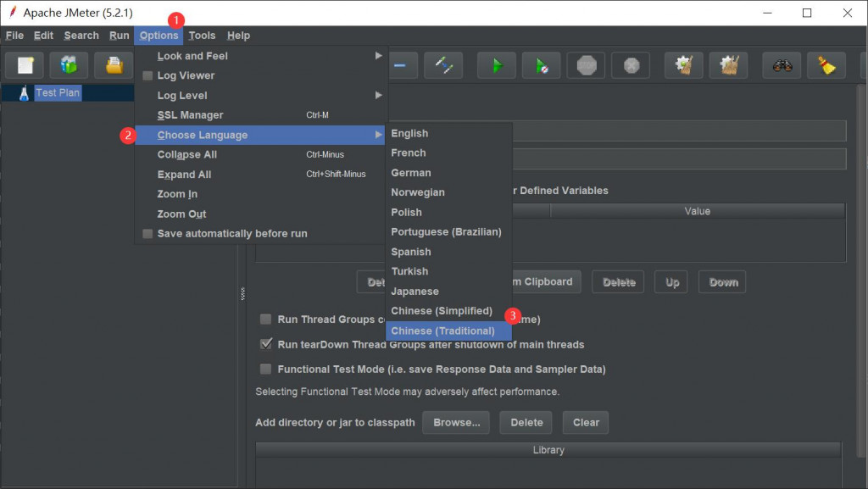Select Turkish language

pyautogui.click(x=449, y=271)
